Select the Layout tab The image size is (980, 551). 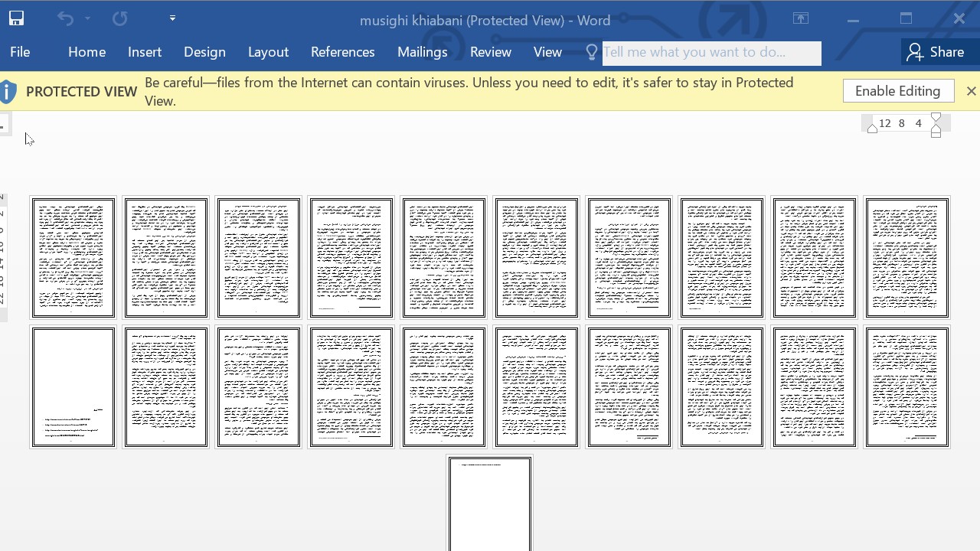268,52
